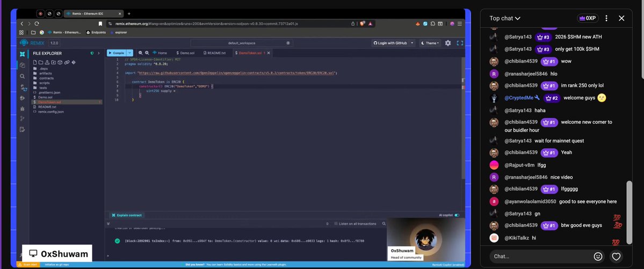644x269 pixels.
Task: Send a heart reaction in chat
Action: (616, 256)
